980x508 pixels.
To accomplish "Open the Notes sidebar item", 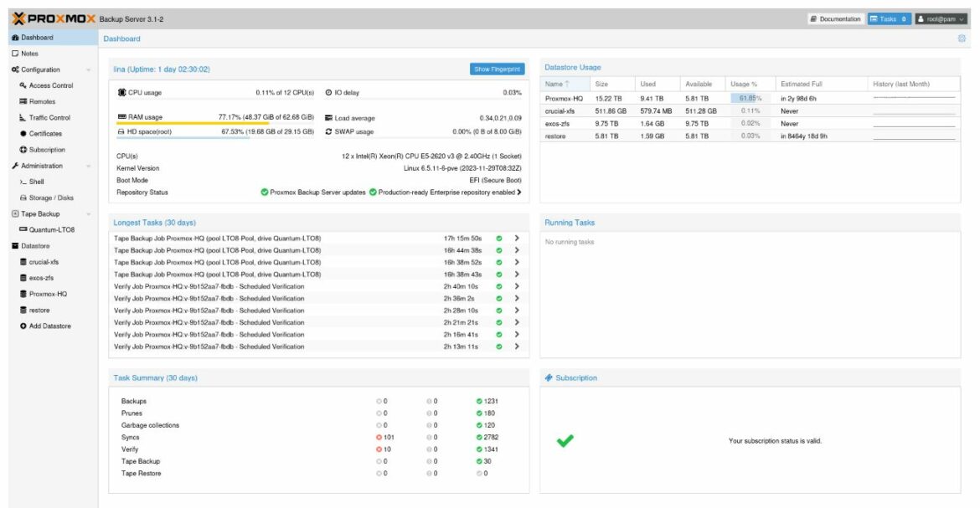I will (53, 54).
